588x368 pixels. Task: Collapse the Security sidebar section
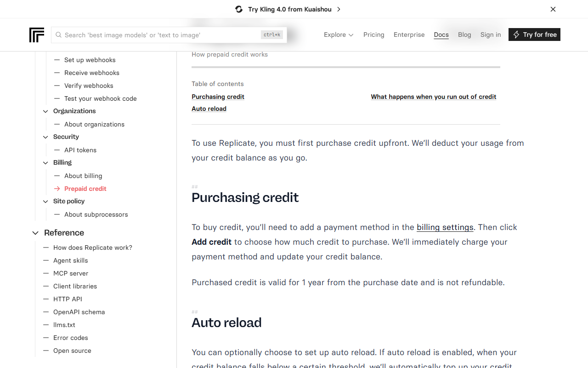45,137
